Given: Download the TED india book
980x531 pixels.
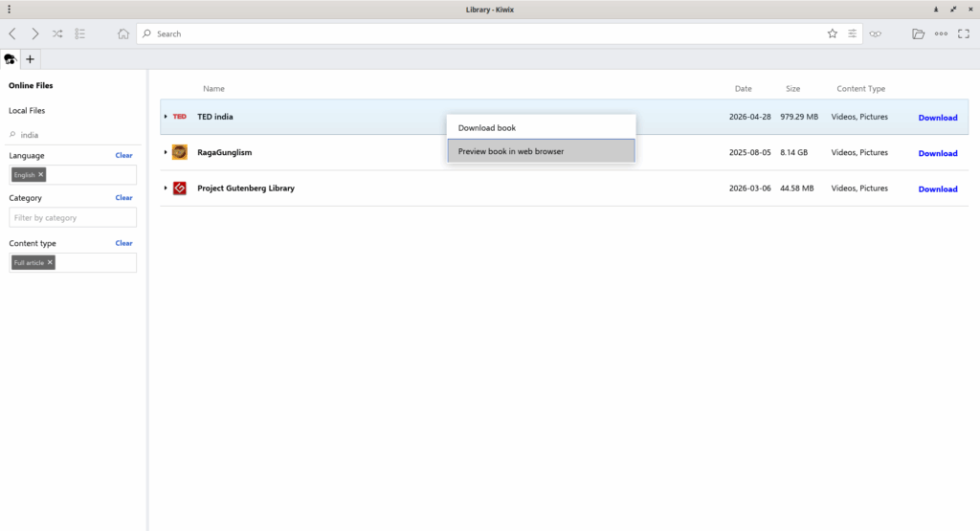Looking at the screenshot, I should pyautogui.click(x=938, y=118).
